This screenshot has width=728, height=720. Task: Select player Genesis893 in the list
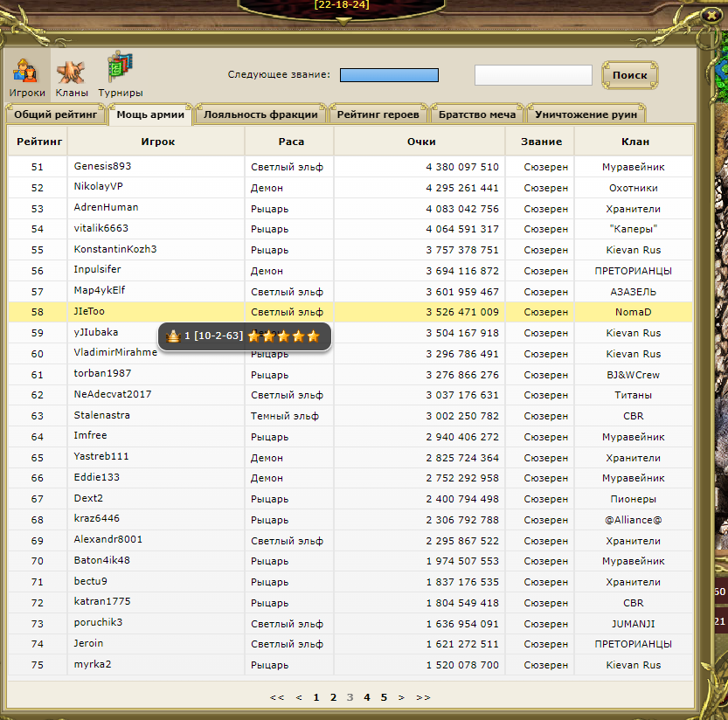102,166
